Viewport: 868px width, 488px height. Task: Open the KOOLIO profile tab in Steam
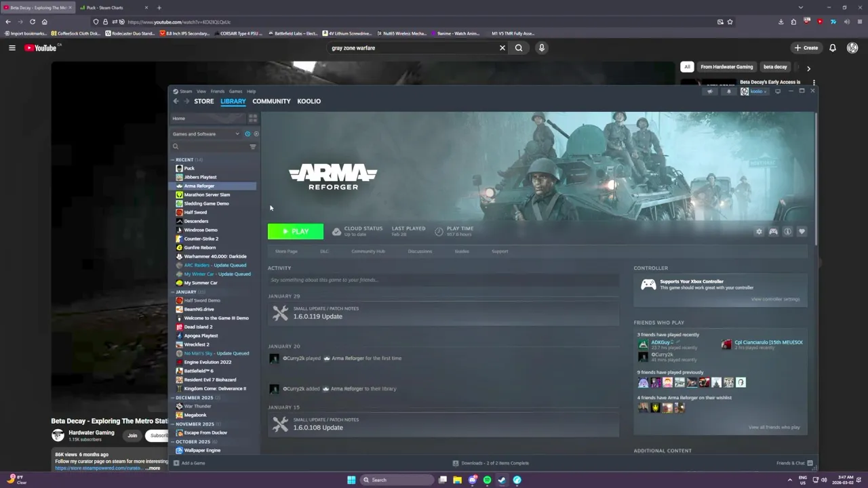309,101
